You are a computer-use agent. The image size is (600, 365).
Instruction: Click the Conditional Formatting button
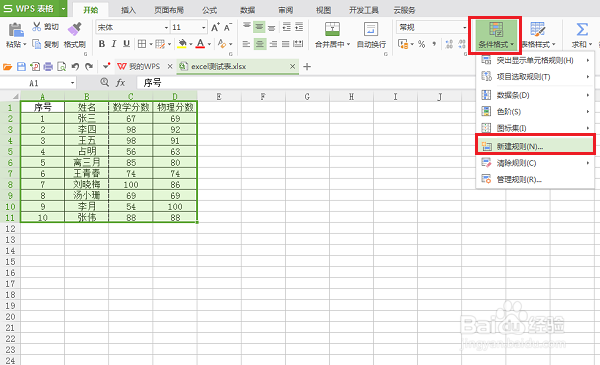(495, 35)
